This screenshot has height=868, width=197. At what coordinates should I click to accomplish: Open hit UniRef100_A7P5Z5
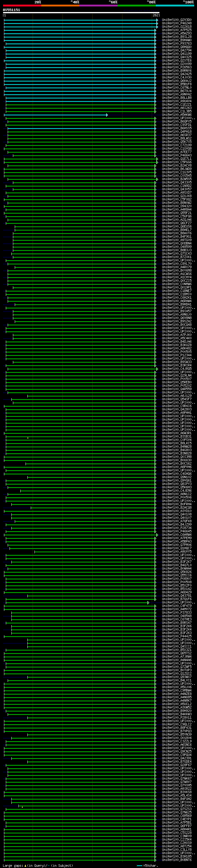pos(177,30)
